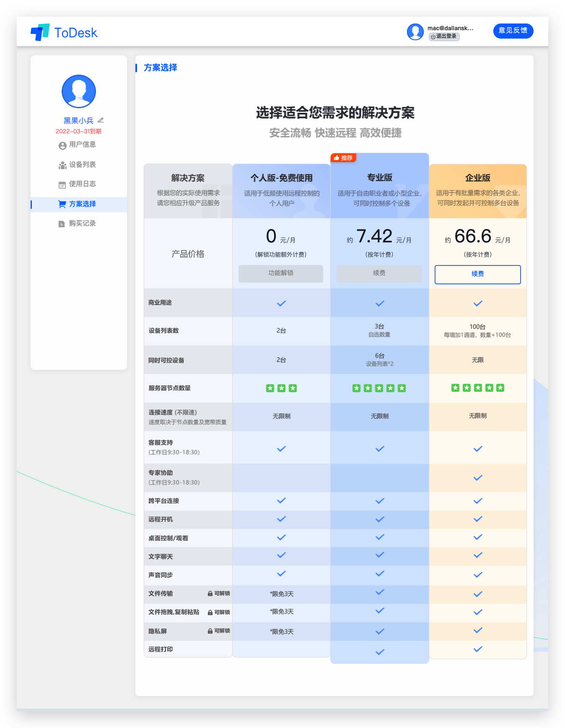Screen dimensions: 565x728
Task: Click the lock icon in 文件传输 row
Action: tap(210, 594)
